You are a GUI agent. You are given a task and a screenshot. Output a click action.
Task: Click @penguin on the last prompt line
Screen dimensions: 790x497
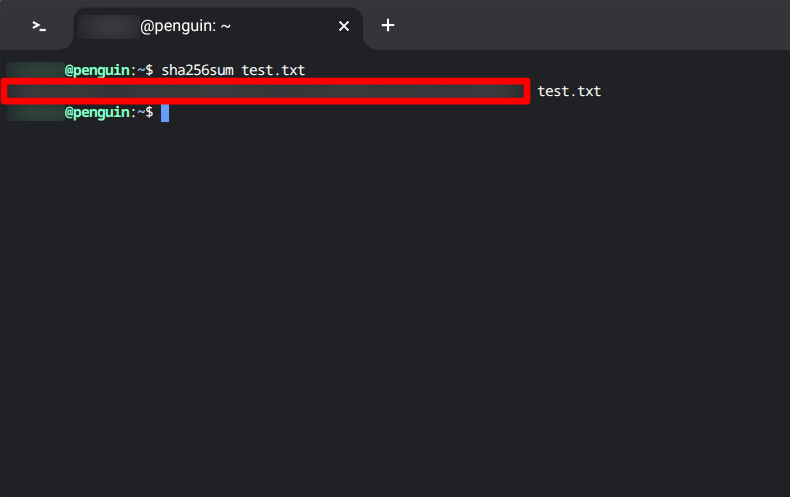97,112
